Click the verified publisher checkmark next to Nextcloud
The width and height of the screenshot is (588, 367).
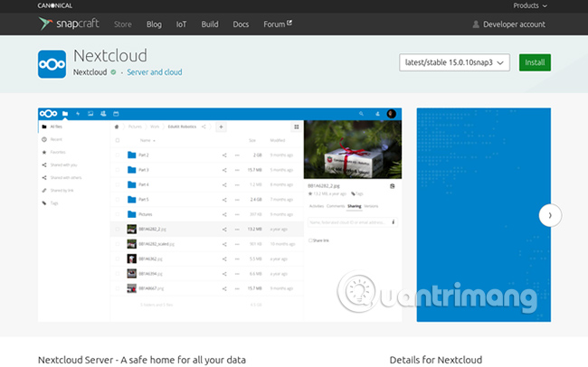pyautogui.click(x=113, y=71)
